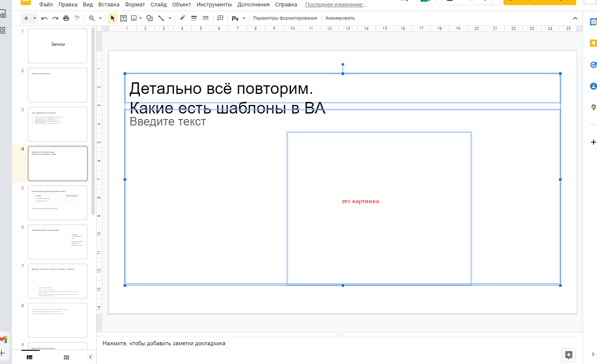This screenshot has width=597, height=364.
Task: Open the Правка menu
Action: coord(68,5)
